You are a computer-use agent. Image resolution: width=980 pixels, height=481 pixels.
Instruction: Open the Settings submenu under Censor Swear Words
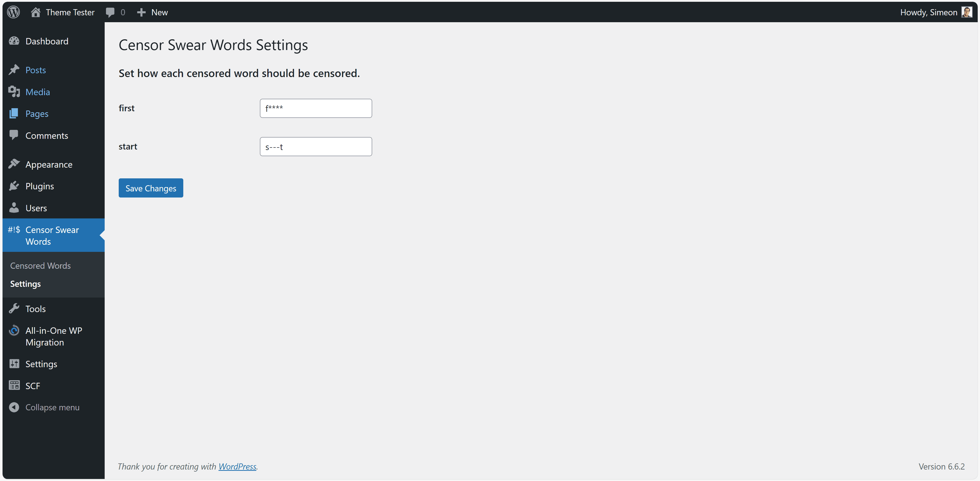(x=25, y=284)
